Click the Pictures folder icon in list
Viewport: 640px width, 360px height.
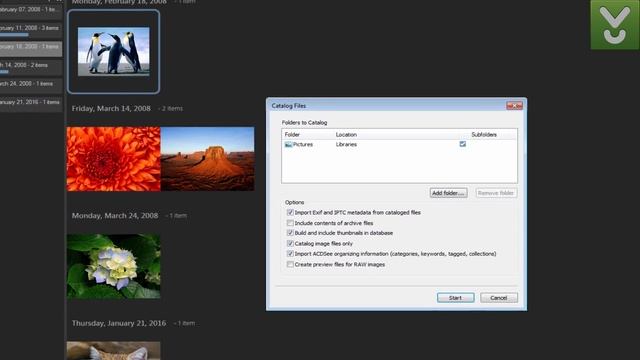point(288,144)
